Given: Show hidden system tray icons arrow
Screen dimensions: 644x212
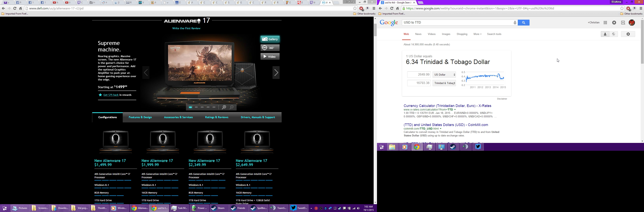Looking at the screenshot, I should [311, 208].
